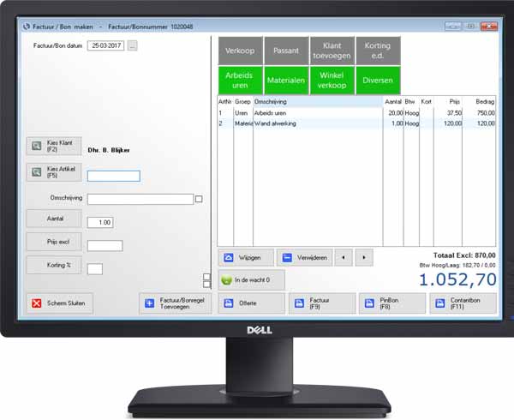Viewport: 514px width, 420px height.
Task: Click the Totaal Excl: 870,00 label
Action: pos(464,255)
